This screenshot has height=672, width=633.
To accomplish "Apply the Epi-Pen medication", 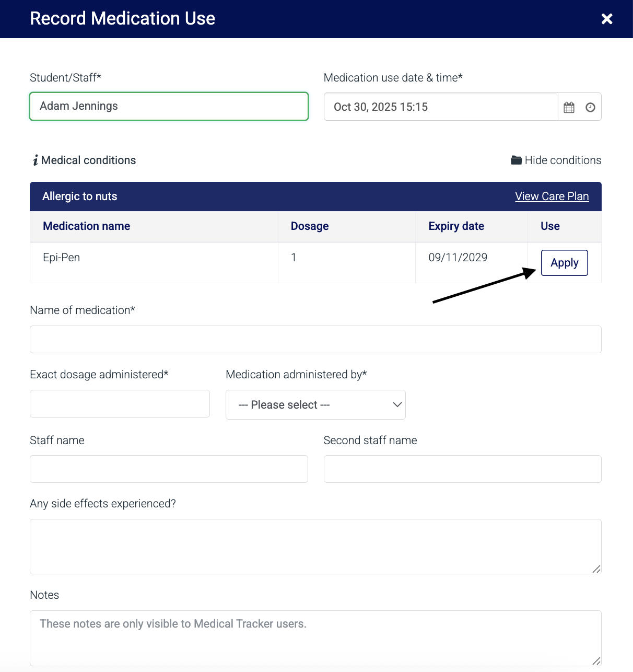I will [x=564, y=263].
